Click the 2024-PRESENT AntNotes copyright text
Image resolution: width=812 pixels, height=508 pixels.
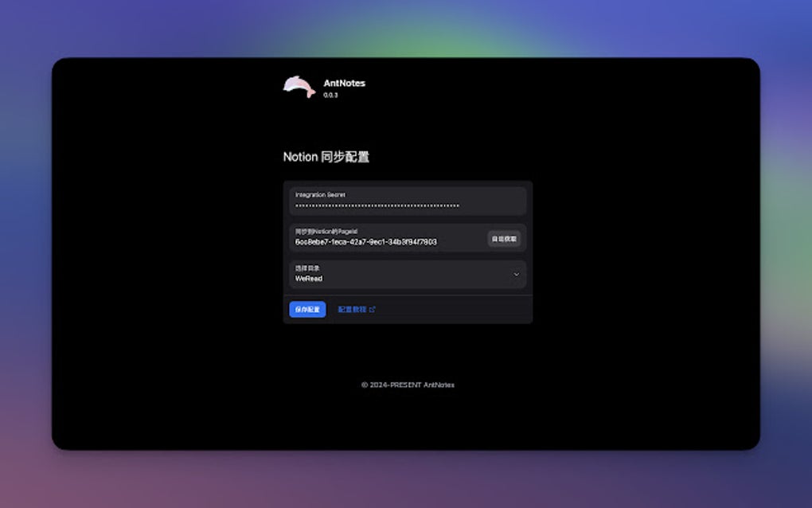(408, 385)
